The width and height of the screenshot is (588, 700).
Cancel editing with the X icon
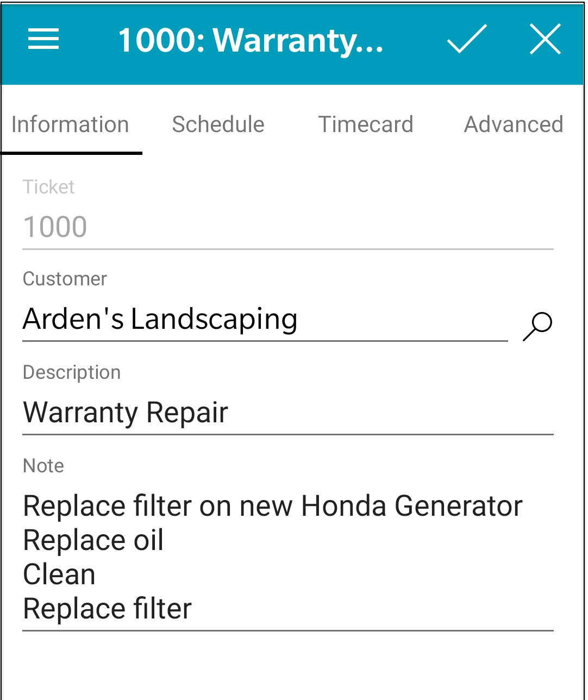coord(545,39)
